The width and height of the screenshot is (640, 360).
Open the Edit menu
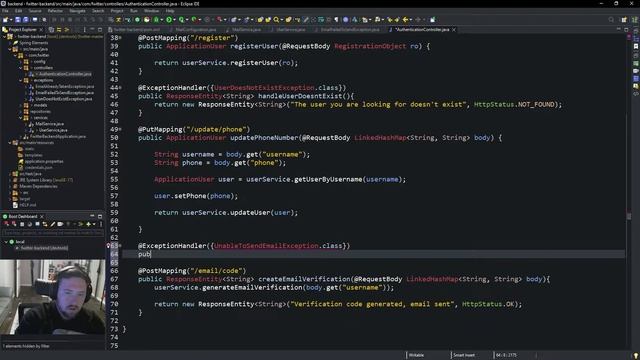[x=19, y=11]
